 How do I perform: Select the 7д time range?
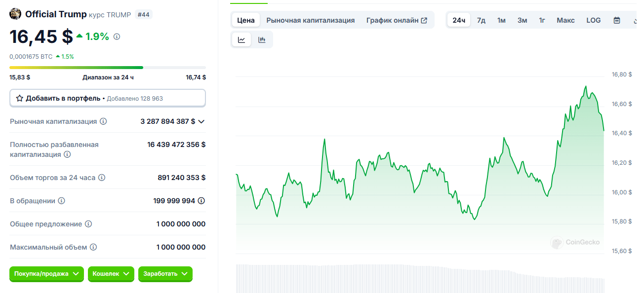point(481,20)
